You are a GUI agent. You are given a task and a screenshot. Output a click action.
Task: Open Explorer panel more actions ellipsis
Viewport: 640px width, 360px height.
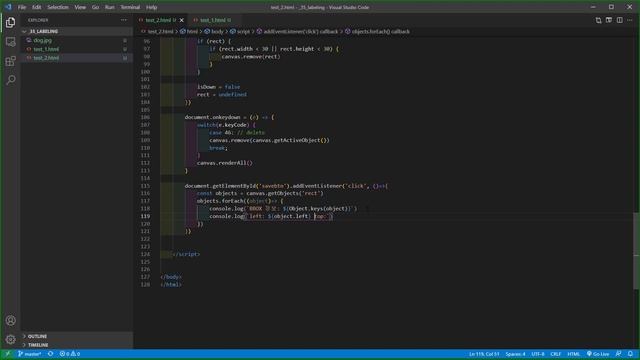[124, 20]
